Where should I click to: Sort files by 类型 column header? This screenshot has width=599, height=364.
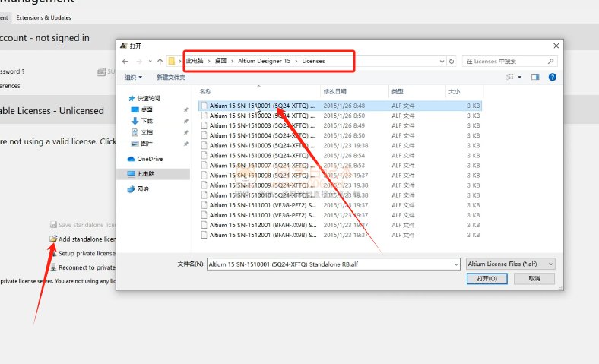click(x=417, y=92)
